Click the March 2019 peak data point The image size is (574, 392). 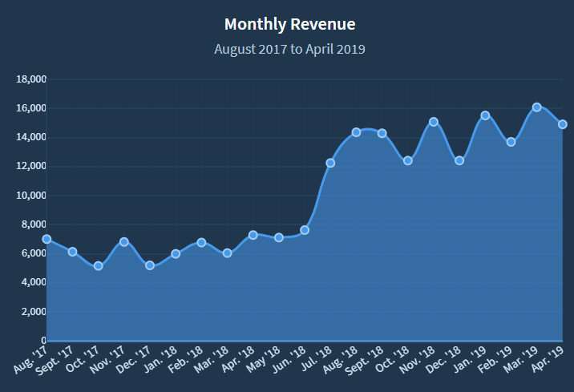click(x=536, y=107)
